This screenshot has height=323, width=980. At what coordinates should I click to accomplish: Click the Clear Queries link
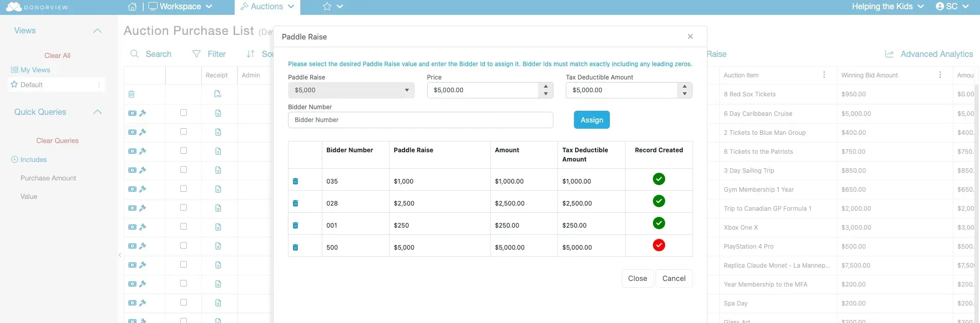click(x=57, y=141)
